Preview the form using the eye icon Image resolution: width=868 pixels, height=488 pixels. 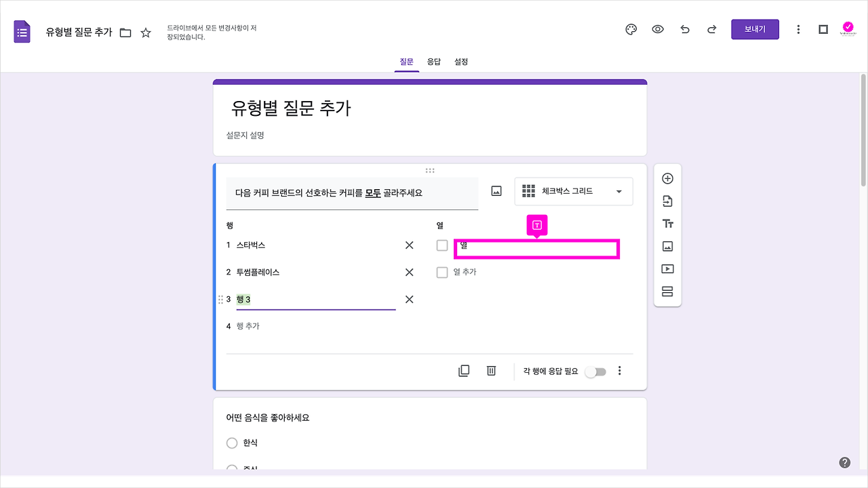[658, 29]
